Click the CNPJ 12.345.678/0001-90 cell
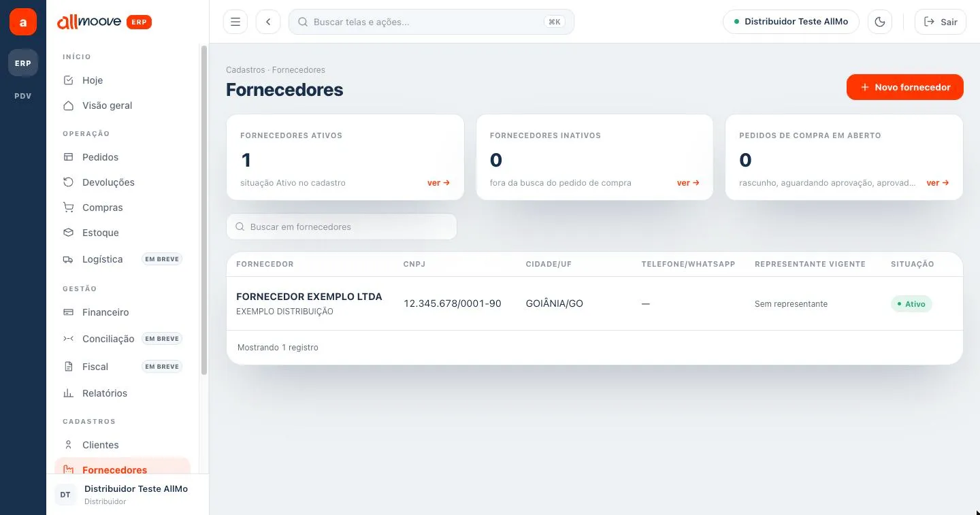This screenshot has width=980, height=515. tap(453, 303)
